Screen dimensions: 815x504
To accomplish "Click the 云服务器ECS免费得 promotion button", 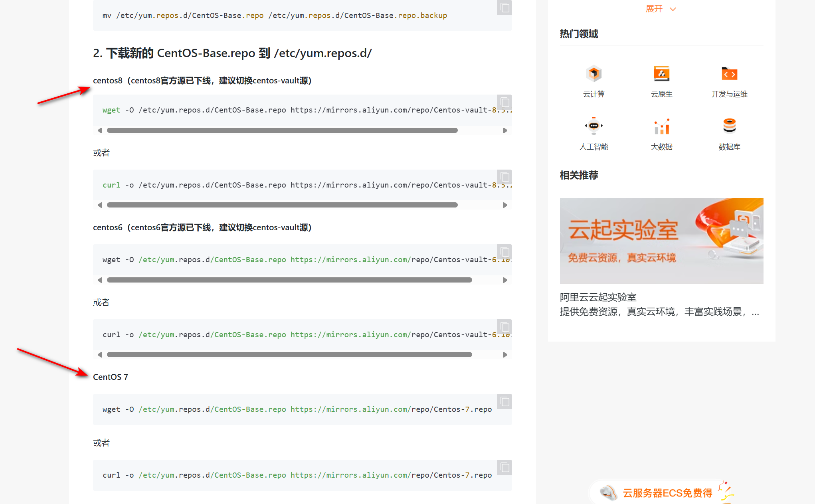I will [x=667, y=493].
